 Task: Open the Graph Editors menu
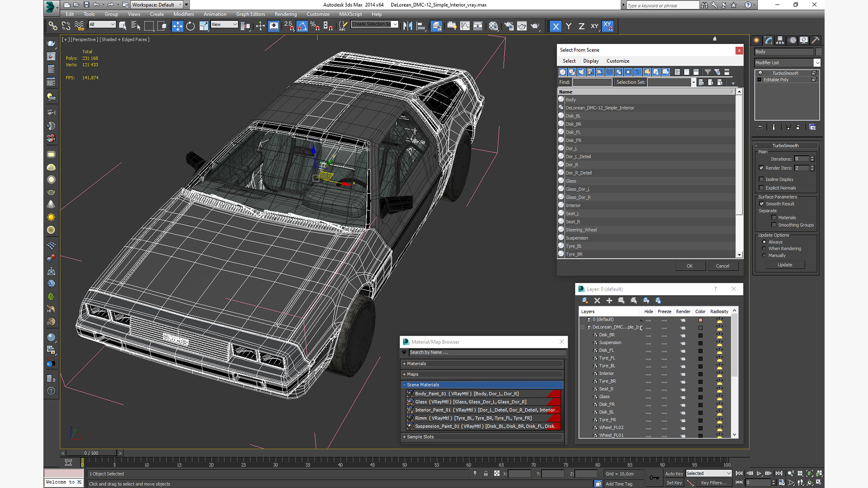[x=250, y=14]
